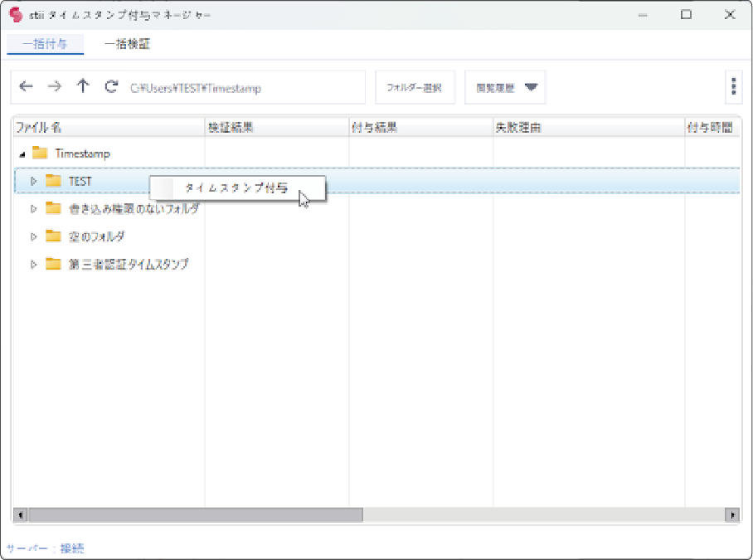Click the 空のフォルダ folder icon
Screen dimensions: 753x560
[x=54, y=236]
